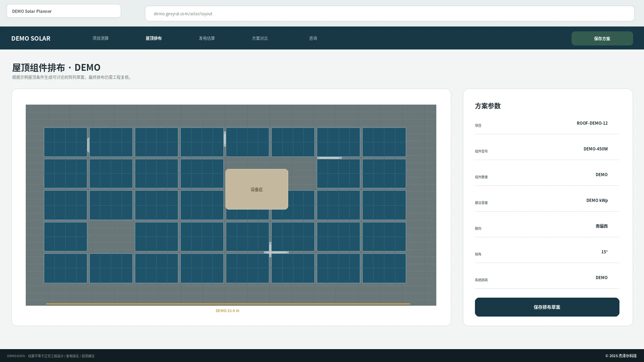The height and width of the screenshot is (362, 644).
Task: Click the 15° tilt angle value
Action: pyautogui.click(x=605, y=252)
